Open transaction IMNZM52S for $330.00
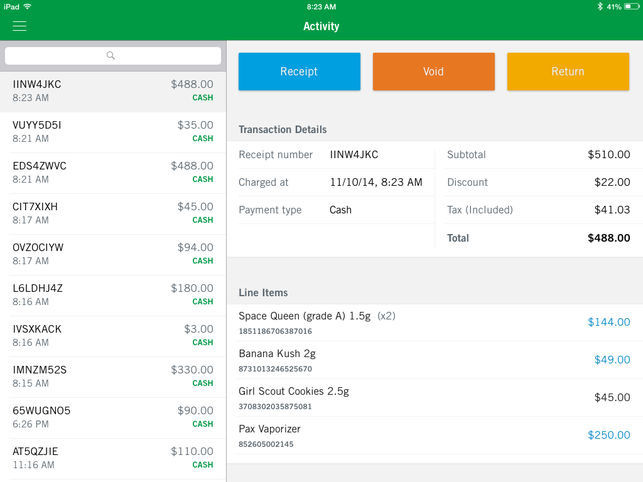 click(x=113, y=376)
